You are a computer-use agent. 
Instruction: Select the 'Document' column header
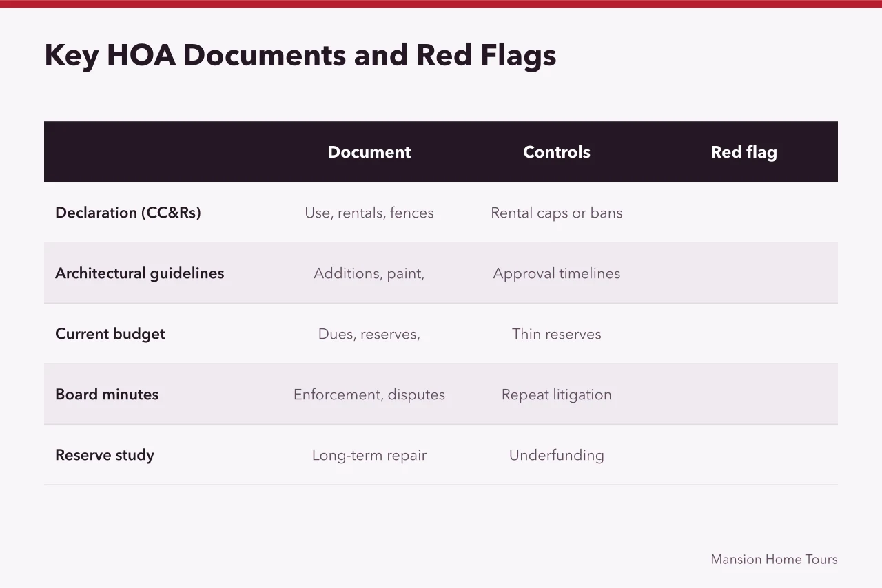coord(369,152)
